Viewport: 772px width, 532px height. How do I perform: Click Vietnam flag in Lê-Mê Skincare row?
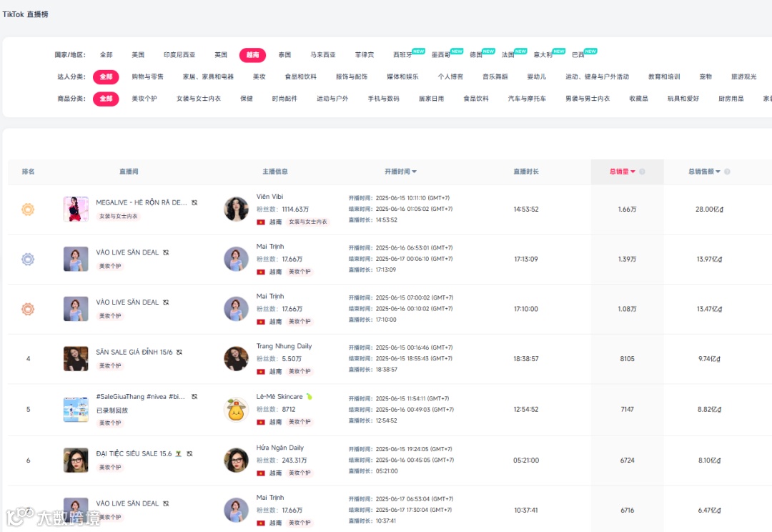pyautogui.click(x=261, y=422)
